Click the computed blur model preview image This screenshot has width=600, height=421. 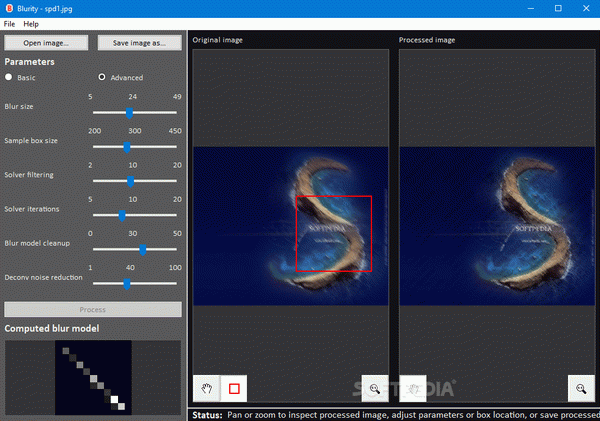point(93,377)
